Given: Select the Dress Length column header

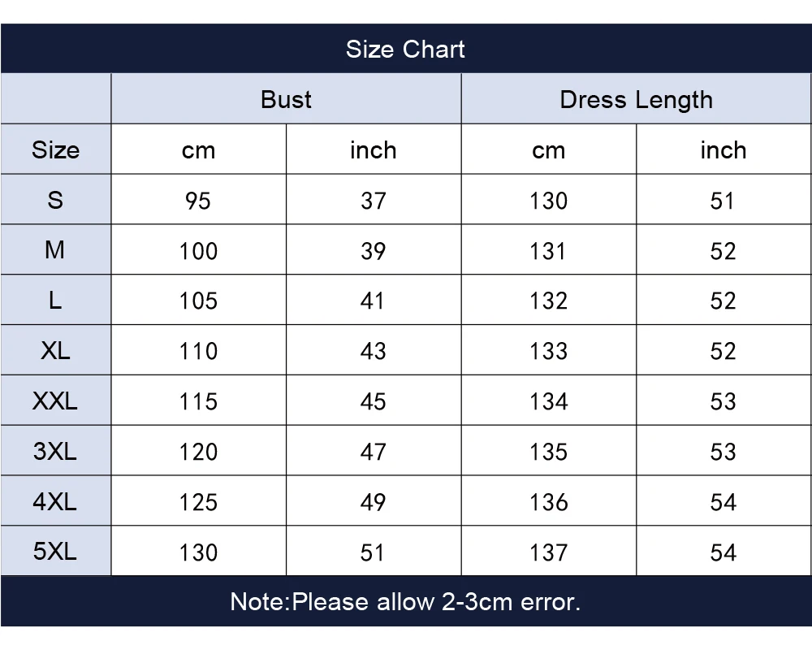Looking at the screenshot, I should coord(636,99).
